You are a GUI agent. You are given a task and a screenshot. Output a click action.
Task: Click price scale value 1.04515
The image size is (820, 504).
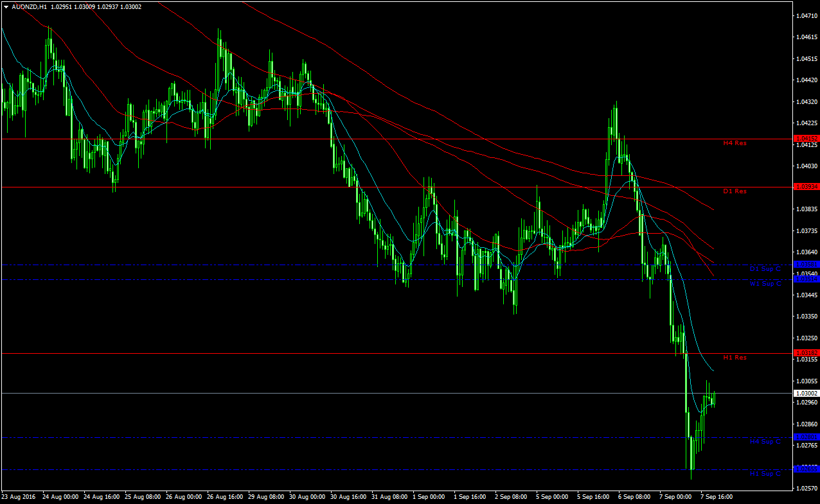click(x=807, y=59)
